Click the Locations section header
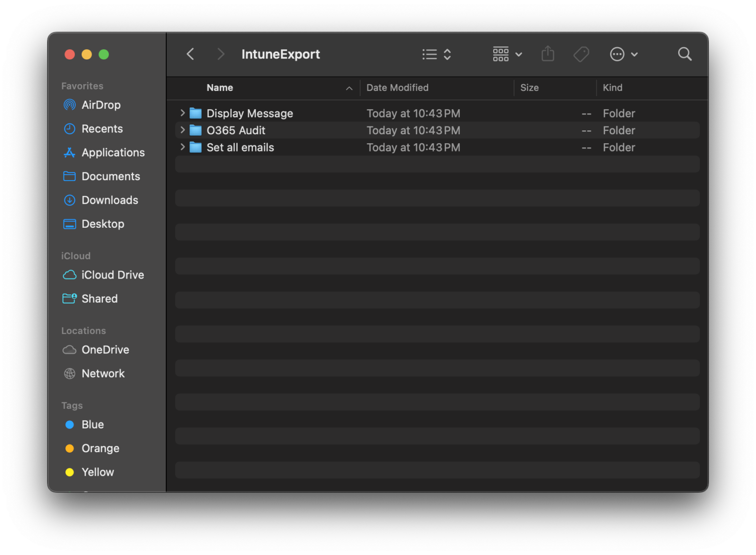This screenshot has height=555, width=756. 84,331
